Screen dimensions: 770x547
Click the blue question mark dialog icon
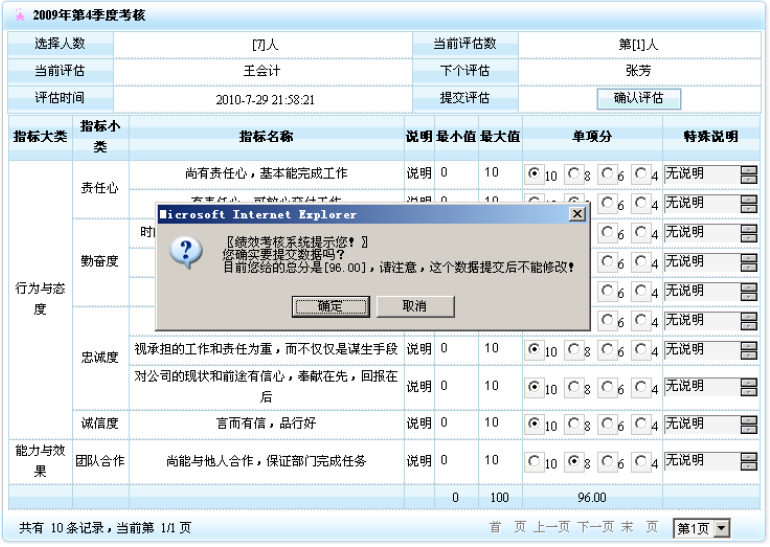186,252
